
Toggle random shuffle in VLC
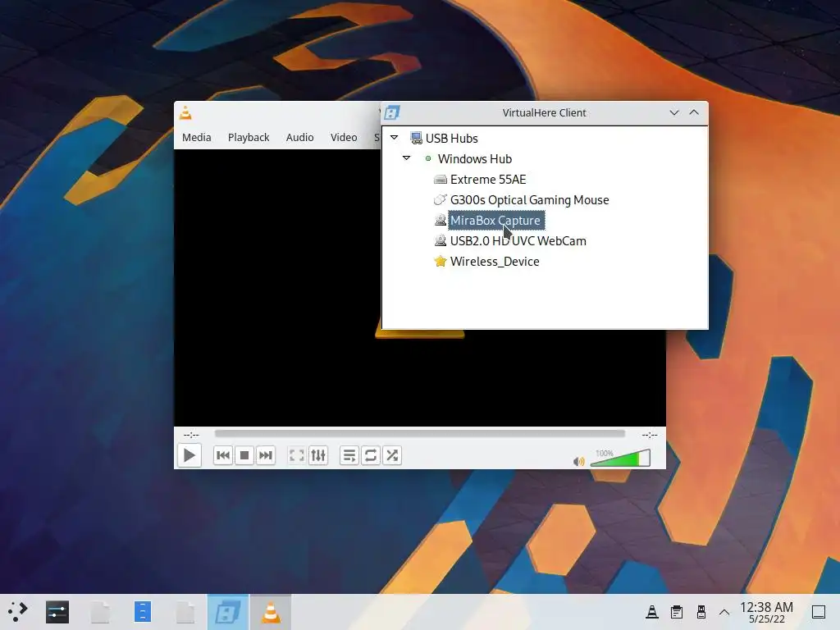tap(392, 455)
